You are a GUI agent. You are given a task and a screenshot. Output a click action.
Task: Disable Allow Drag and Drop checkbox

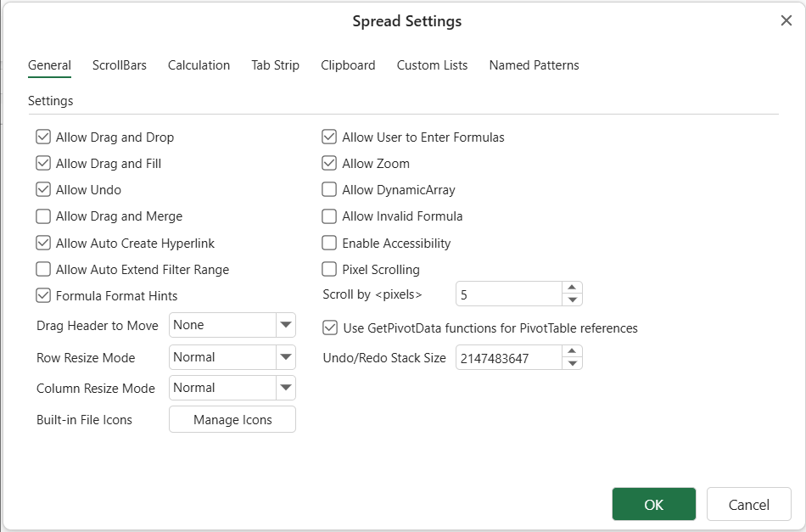43,137
